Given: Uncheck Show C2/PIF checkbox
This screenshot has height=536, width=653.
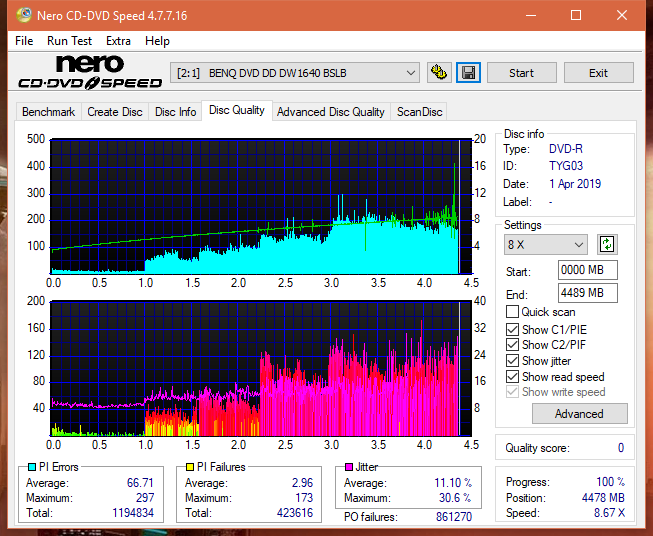Looking at the screenshot, I should (x=512, y=345).
